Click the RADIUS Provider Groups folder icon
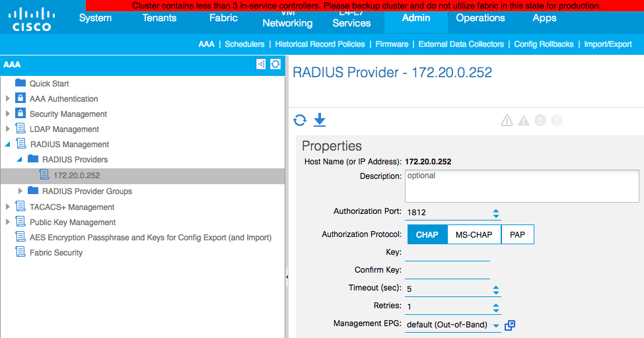This screenshot has width=644, height=338. [x=33, y=191]
